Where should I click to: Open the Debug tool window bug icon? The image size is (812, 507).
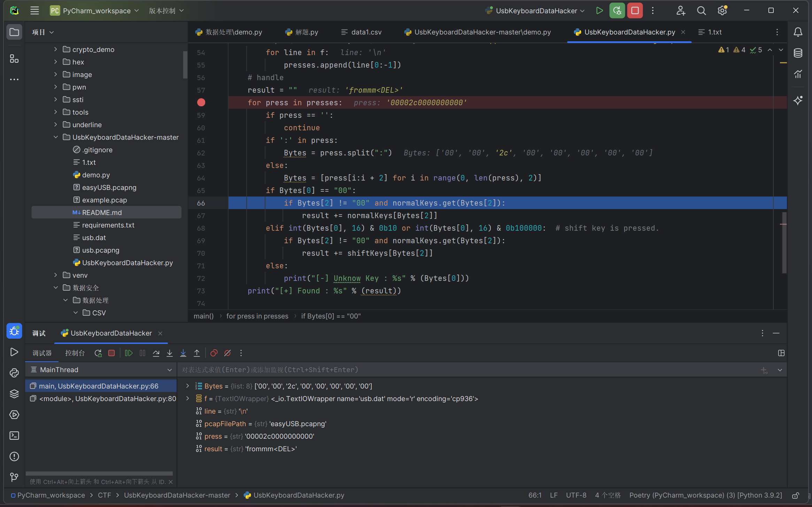14,331
